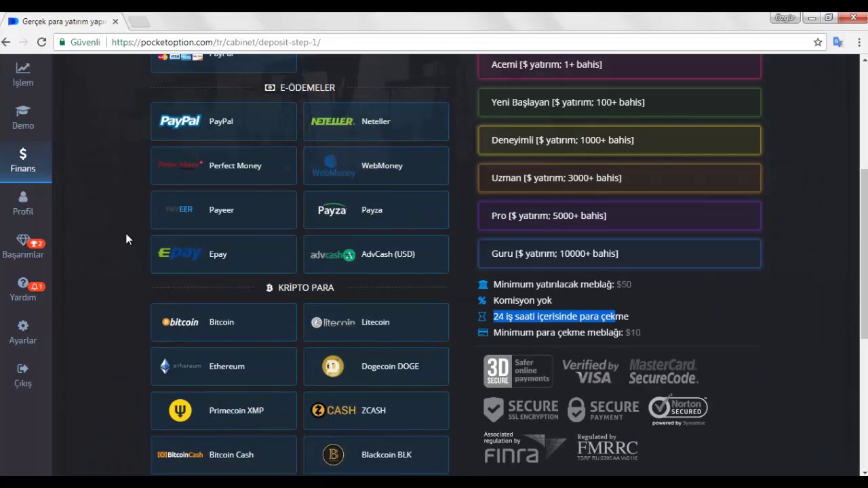This screenshot has height=488, width=868.
Task: Select the Acemi account level
Action: [x=619, y=65]
